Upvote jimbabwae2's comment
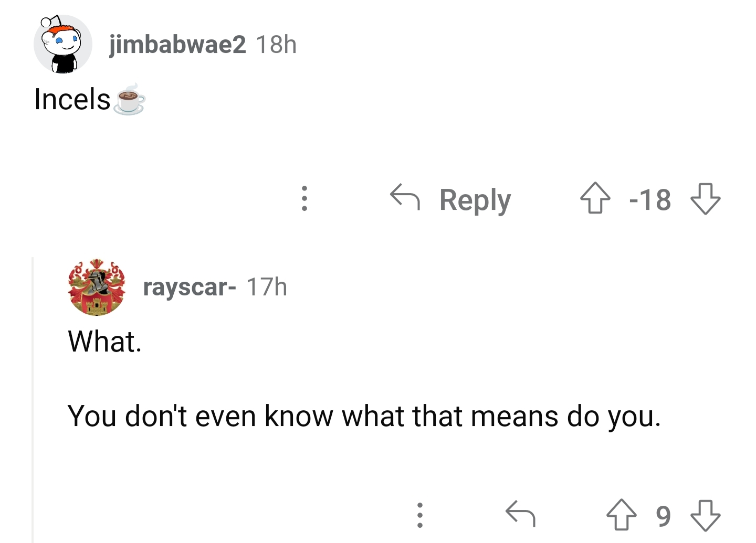This screenshot has width=756, height=543. tap(595, 198)
